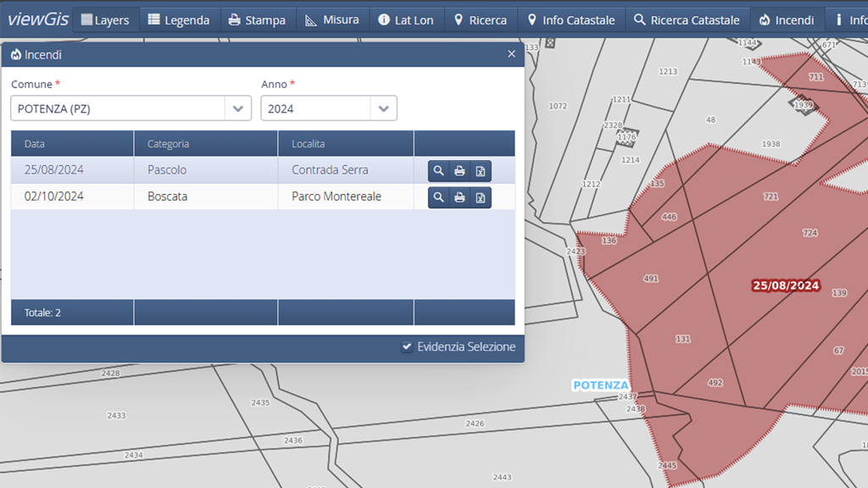The image size is (868, 488).
Task: Open the Misura measuring tool
Action: coord(331,19)
